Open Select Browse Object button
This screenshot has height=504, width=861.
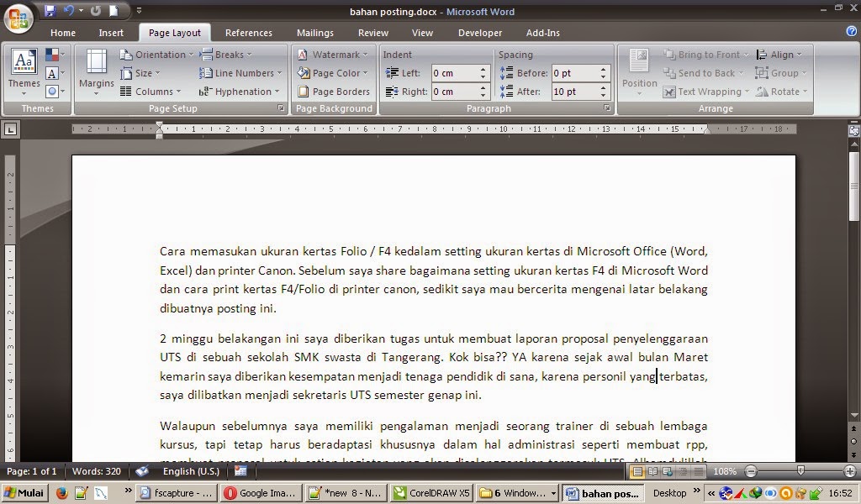(x=854, y=441)
